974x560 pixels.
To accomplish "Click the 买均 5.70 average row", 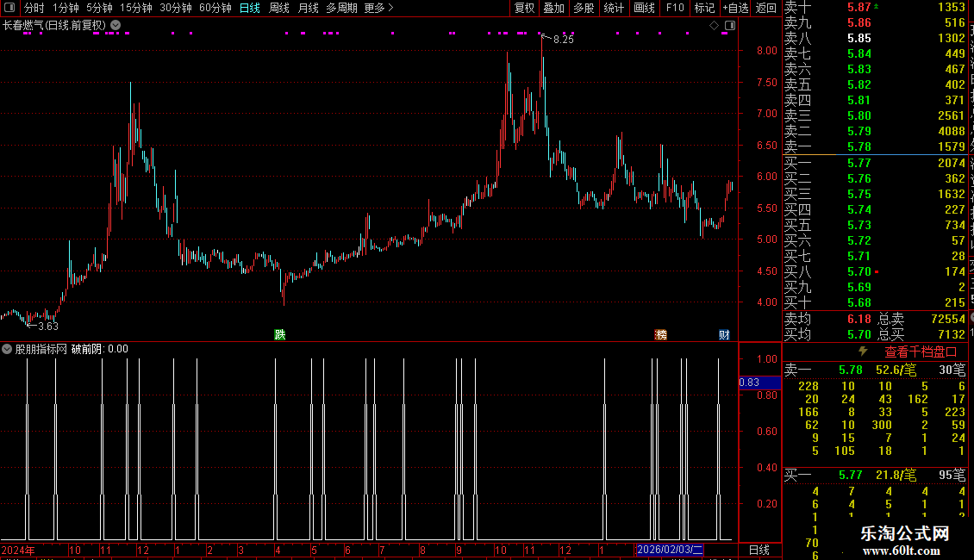I will click(x=827, y=334).
